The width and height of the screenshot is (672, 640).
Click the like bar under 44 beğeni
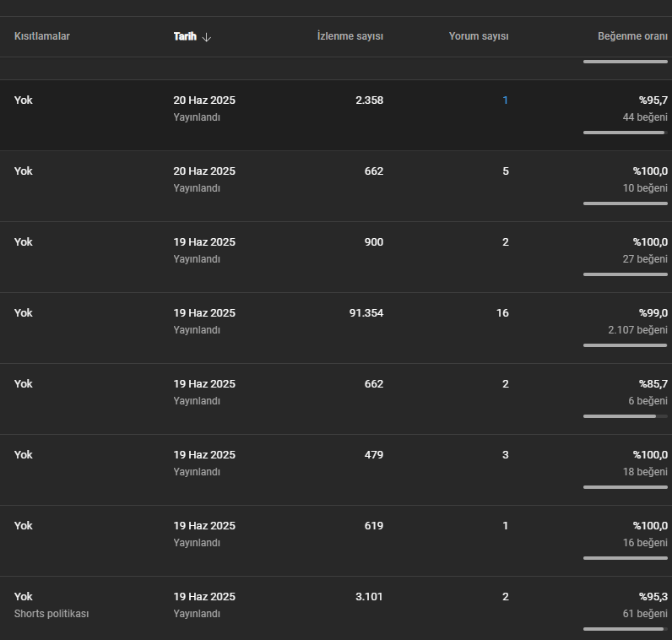(626, 133)
